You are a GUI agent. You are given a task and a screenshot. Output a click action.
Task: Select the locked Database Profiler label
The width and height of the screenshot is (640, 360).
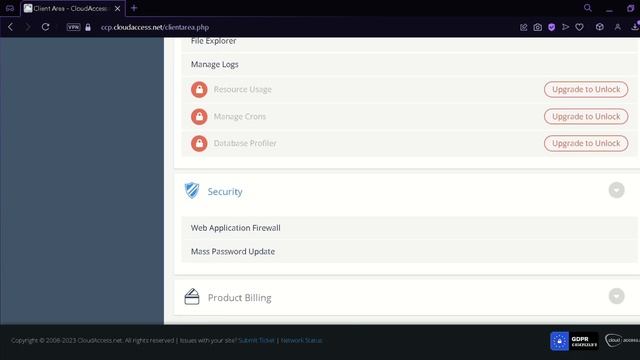coord(245,143)
